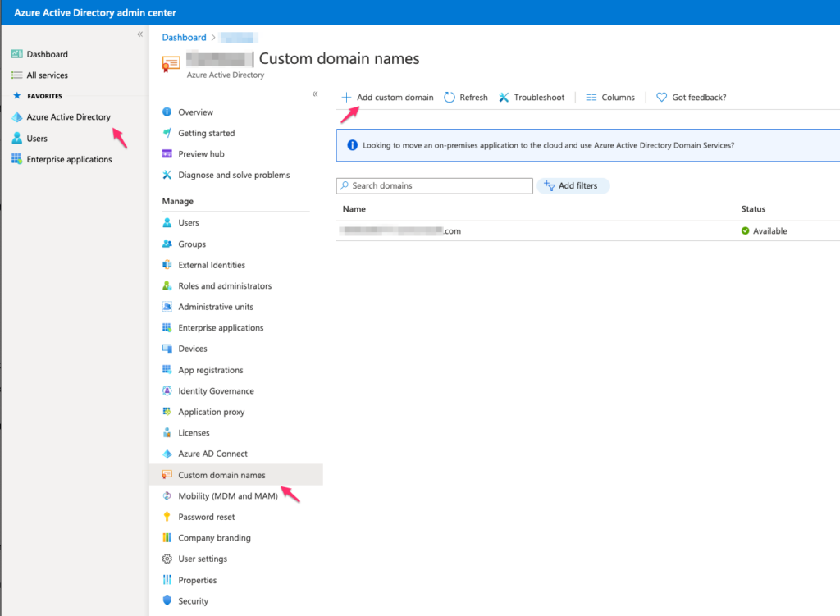Click the Properties bars icon
The image size is (840, 616).
(x=167, y=580)
